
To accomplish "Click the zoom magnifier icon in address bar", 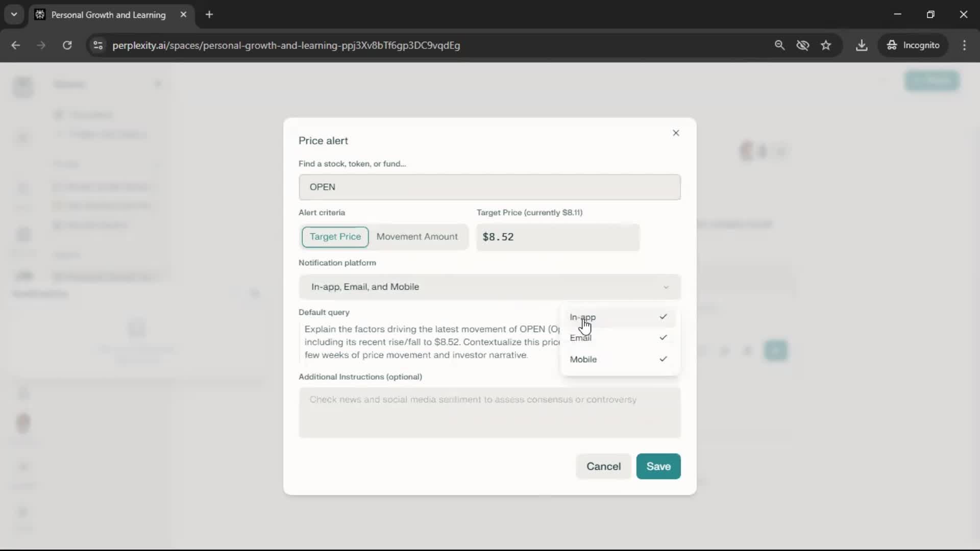I will 779,45.
